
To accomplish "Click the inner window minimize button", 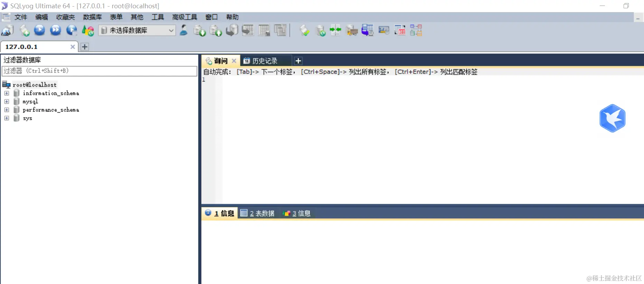I will tap(638, 18).
